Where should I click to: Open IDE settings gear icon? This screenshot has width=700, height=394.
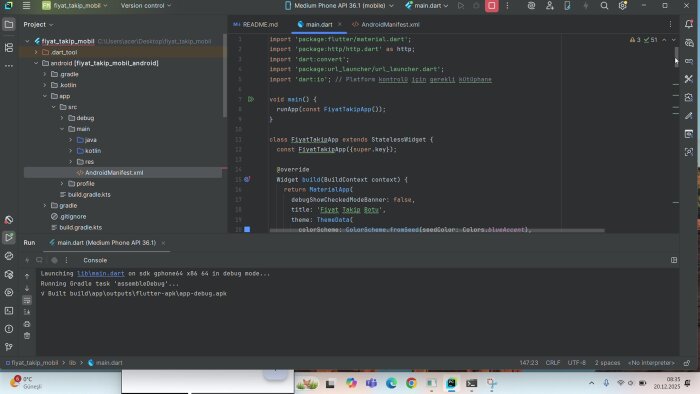(x=622, y=6)
